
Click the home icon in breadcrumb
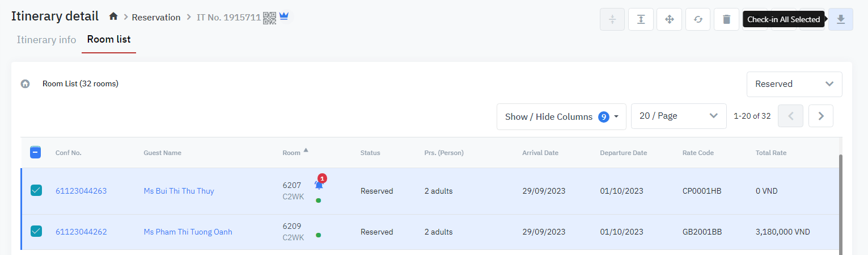(x=113, y=17)
